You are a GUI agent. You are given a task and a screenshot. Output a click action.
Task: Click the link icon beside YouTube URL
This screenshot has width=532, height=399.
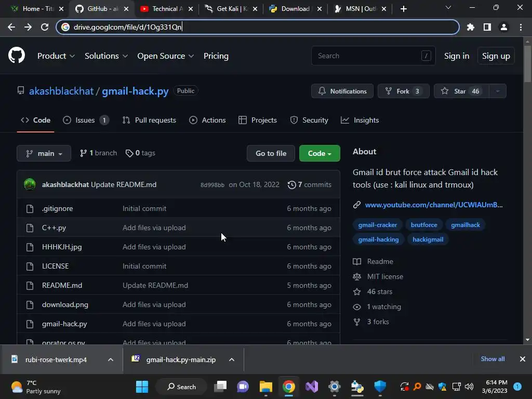click(x=356, y=205)
